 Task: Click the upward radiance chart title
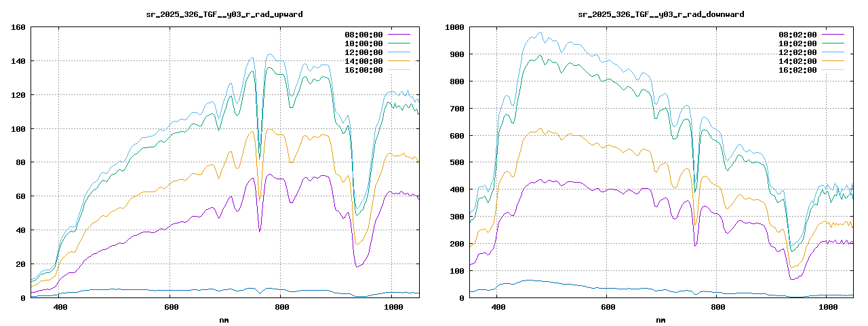[x=224, y=14]
